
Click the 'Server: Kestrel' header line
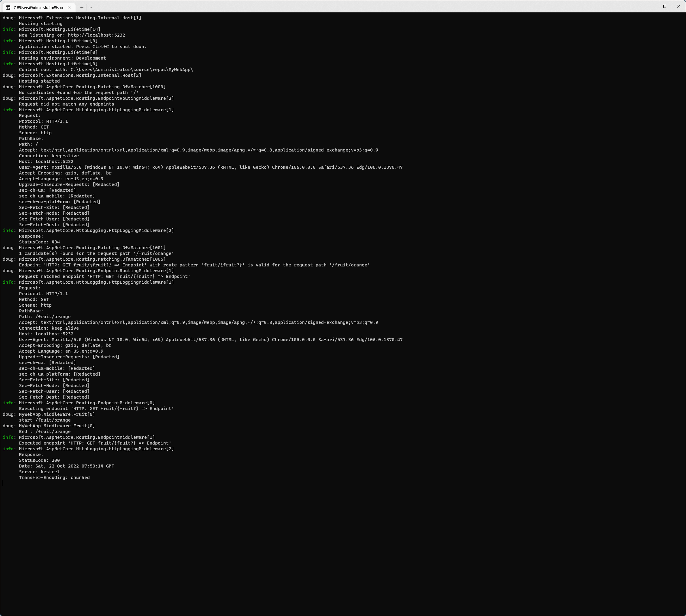[x=39, y=472]
